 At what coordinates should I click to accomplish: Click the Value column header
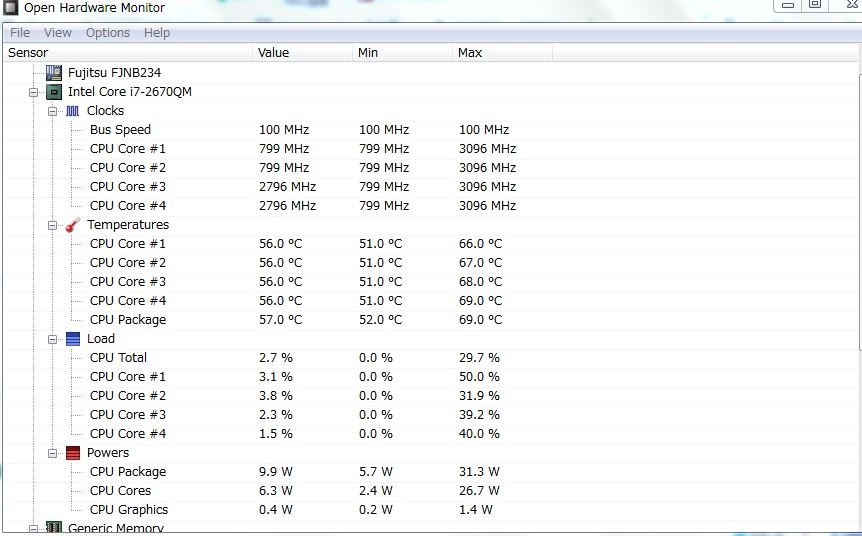click(302, 53)
